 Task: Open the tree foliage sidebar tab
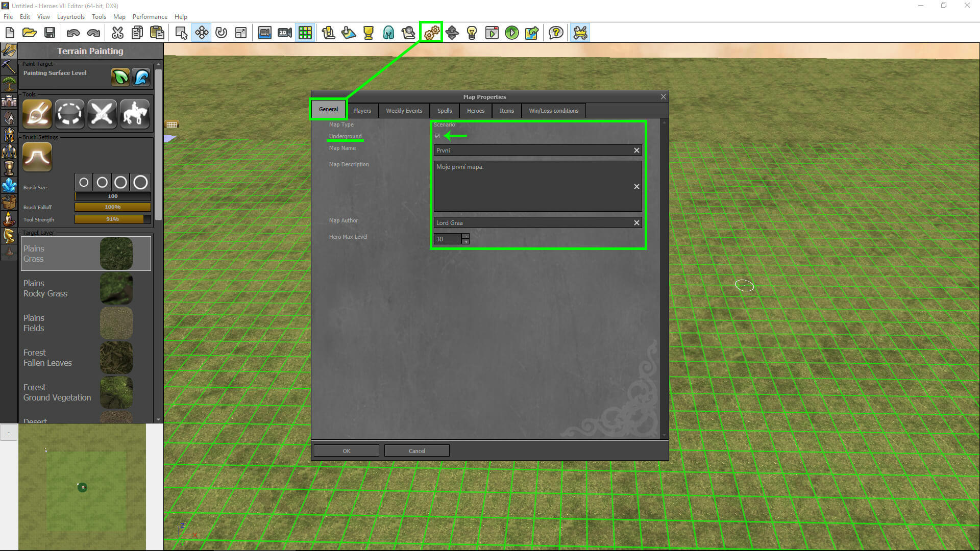click(x=9, y=83)
